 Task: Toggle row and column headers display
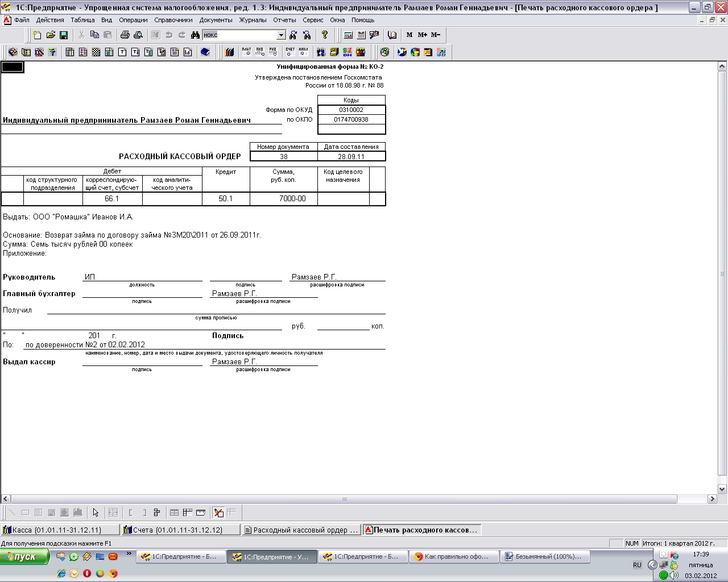coord(187,513)
